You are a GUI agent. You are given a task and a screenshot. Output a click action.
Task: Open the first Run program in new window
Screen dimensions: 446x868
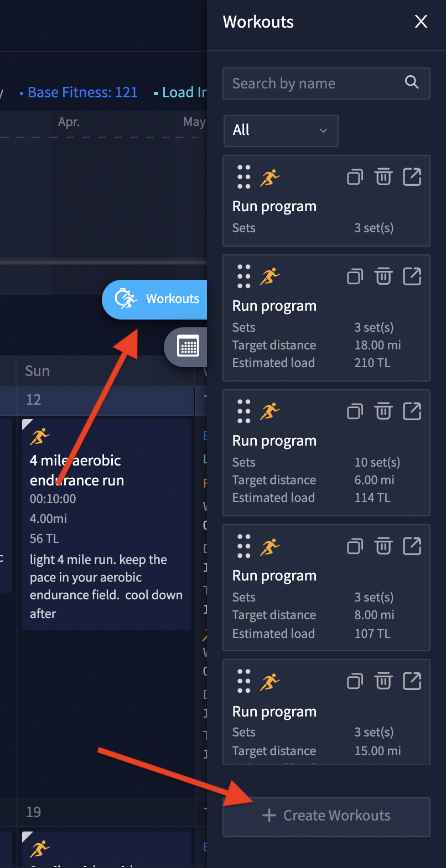(x=412, y=177)
